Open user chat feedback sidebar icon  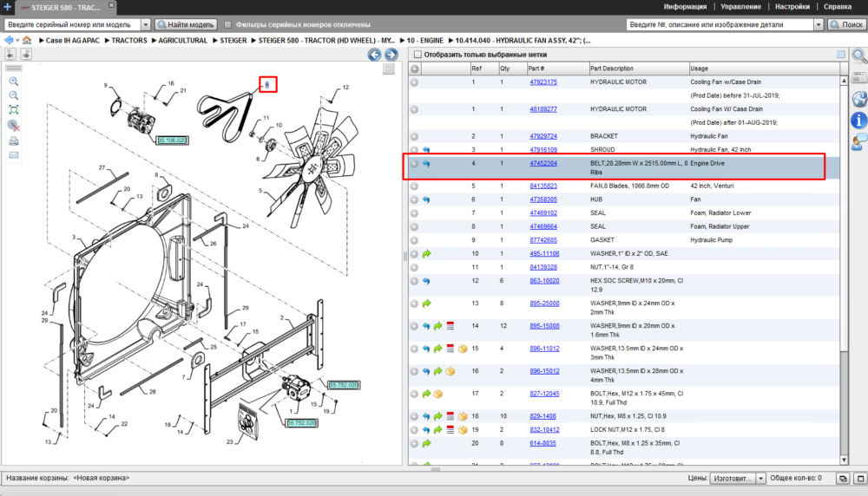[859, 141]
